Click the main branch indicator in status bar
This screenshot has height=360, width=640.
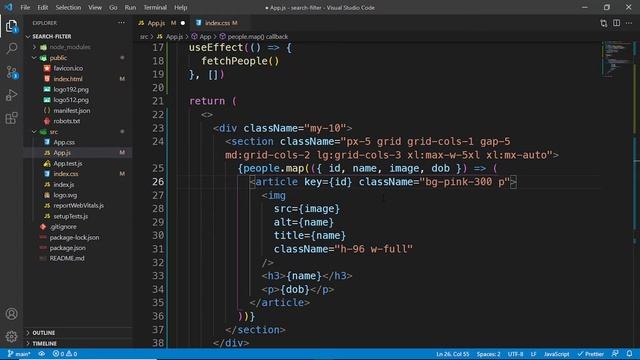tap(19, 354)
